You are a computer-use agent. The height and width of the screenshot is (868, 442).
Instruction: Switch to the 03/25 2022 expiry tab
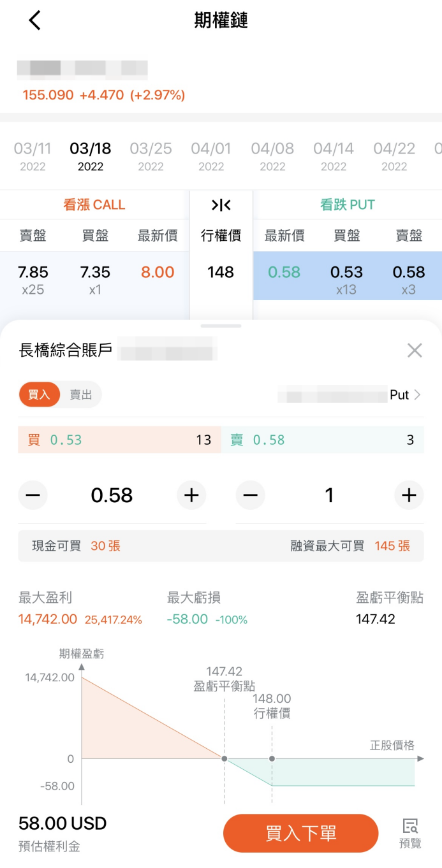(x=151, y=155)
